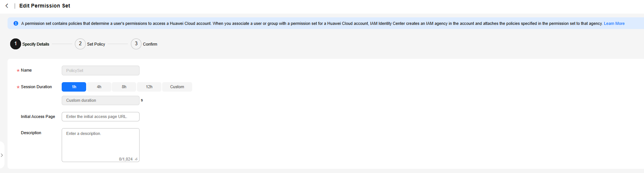Click the Set Policy step label

pyautogui.click(x=96, y=44)
